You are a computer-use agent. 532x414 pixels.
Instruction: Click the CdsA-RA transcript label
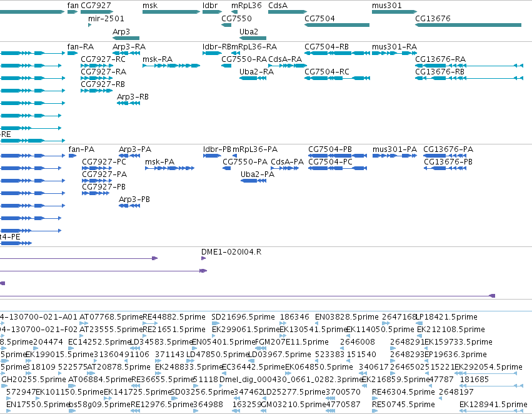tap(285, 59)
